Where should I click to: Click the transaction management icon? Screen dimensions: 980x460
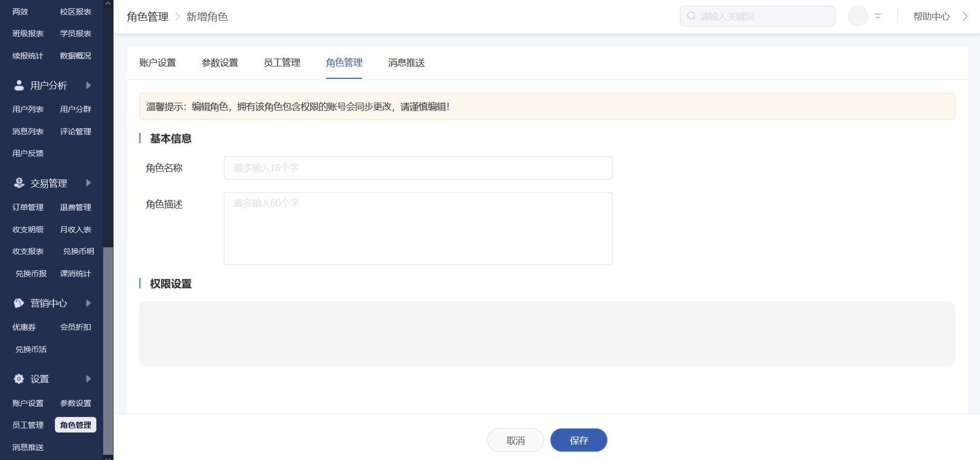coord(19,183)
